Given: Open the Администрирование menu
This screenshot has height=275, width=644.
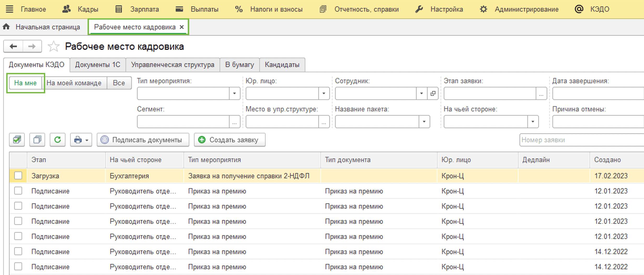Looking at the screenshot, I should (x=526, y=9).
